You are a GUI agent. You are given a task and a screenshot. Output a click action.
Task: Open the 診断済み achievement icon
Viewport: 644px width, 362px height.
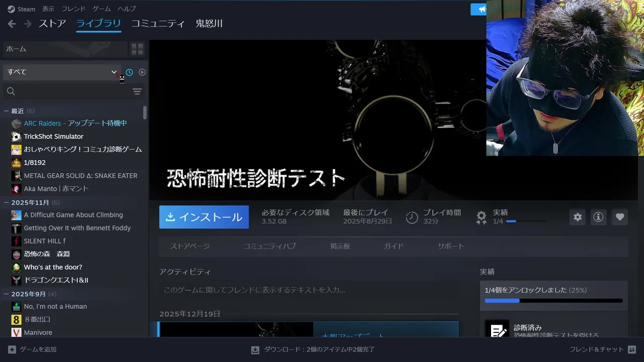pos(497,329)
